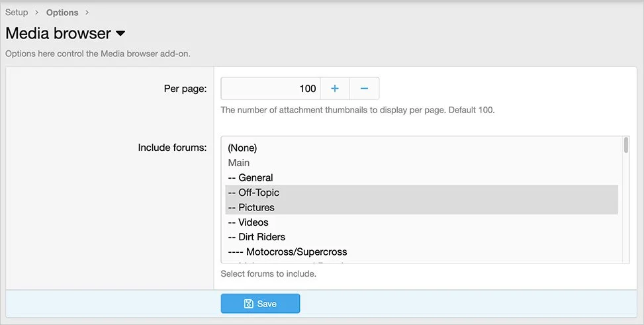
Task: Select (None) in the Include forums list
Action: pyautogui.click(x=242, y=148)
